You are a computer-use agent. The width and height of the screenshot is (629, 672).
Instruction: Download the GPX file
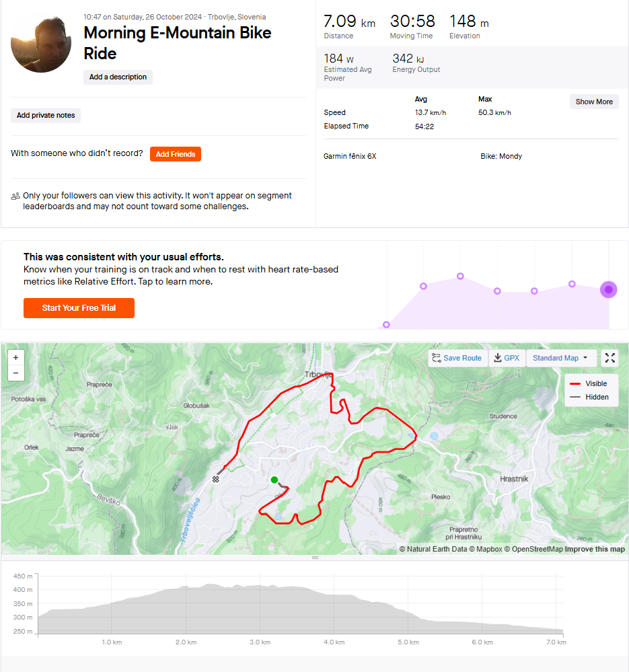tap(507, 358)
